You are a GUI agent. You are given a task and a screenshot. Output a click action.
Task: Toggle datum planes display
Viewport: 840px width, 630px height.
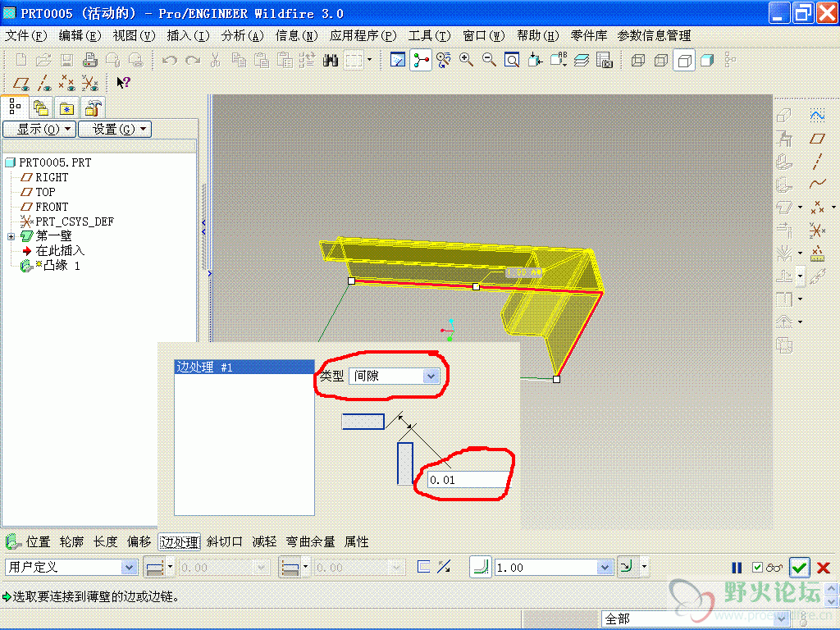tap(21, 83)
